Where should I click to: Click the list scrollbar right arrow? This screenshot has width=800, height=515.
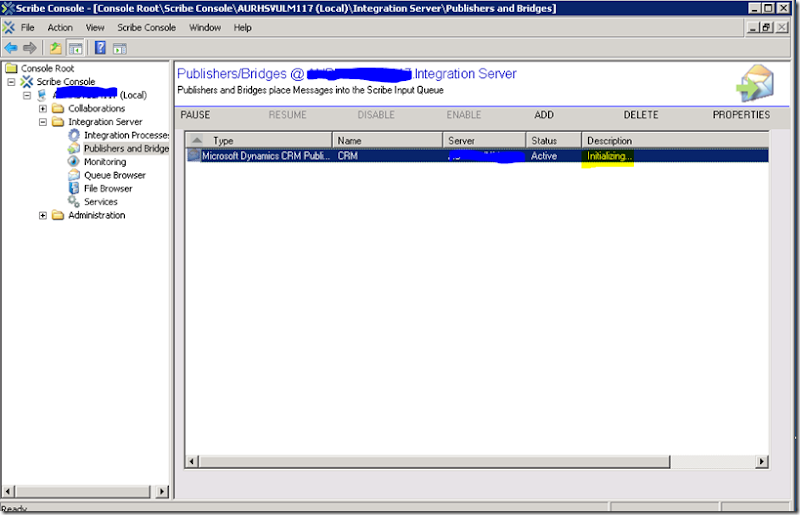pyautogui.click(x=762, y=461)
